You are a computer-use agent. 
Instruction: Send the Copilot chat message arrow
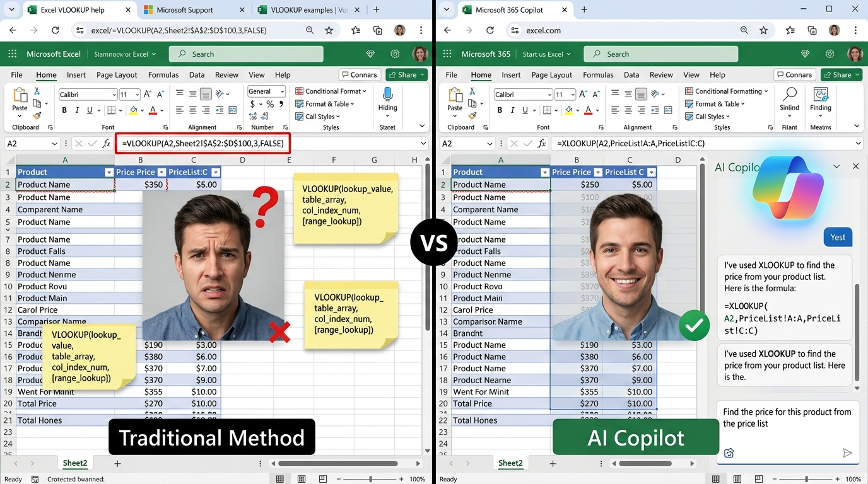pos(847,452)
